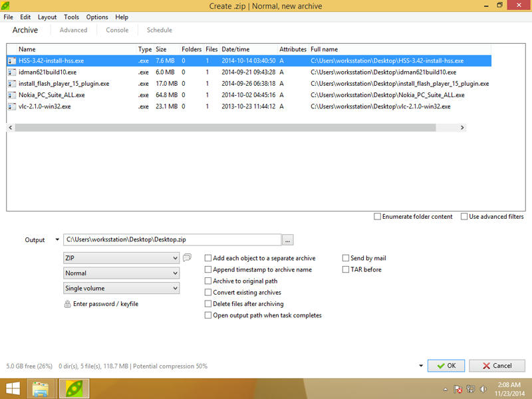Viewport: 532px width, 399px height.
Task: Click the horizontal scrollbar thumb in file list
Action: [x=225, y=128]
